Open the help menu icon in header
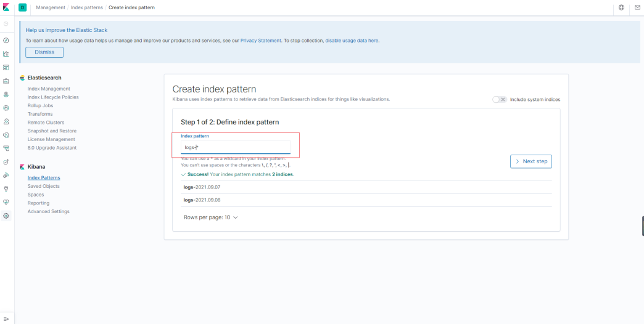Screen dimensions: 644x324 click(621, 7)
